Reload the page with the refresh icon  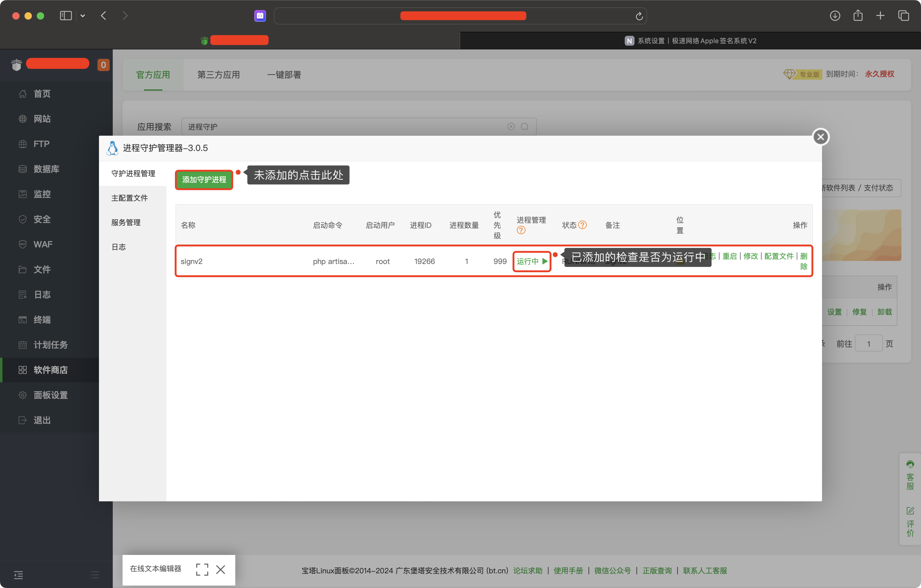click(639, 16)
